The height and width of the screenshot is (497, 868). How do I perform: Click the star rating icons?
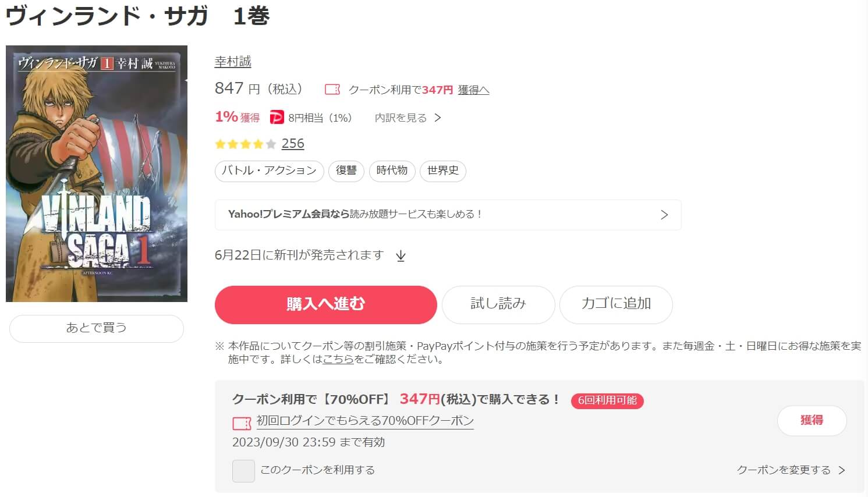pos(245,144)
